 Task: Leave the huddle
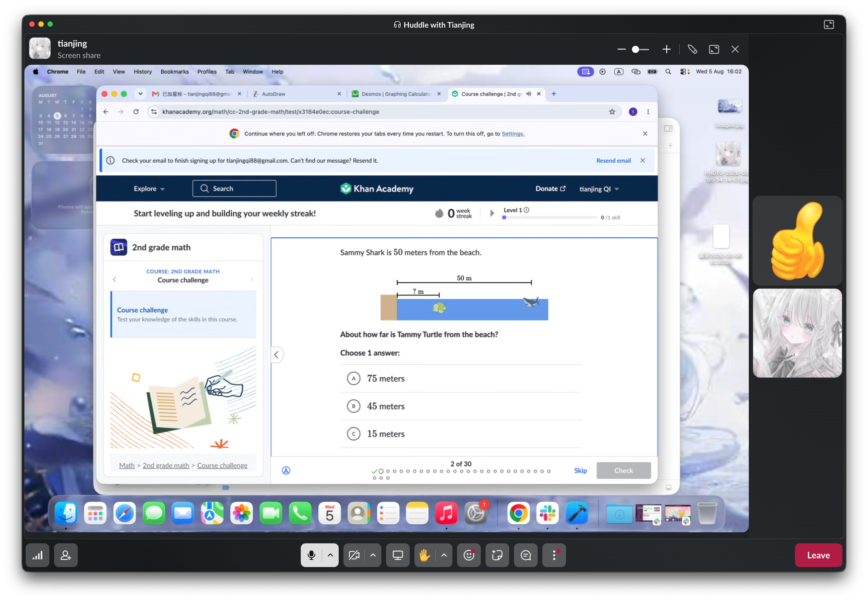[818, 555]
